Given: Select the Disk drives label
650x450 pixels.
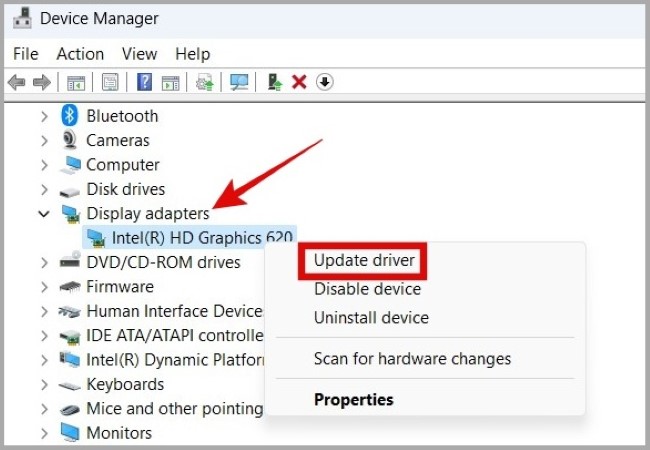Looking at the screenshot, I should [126, 189].
